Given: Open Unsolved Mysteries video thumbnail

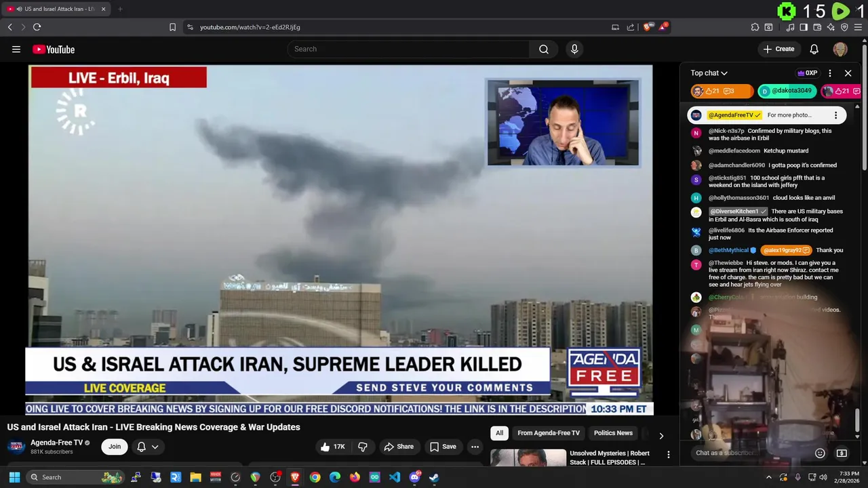Looking at the screenshot, I should (x=528, y=458).
